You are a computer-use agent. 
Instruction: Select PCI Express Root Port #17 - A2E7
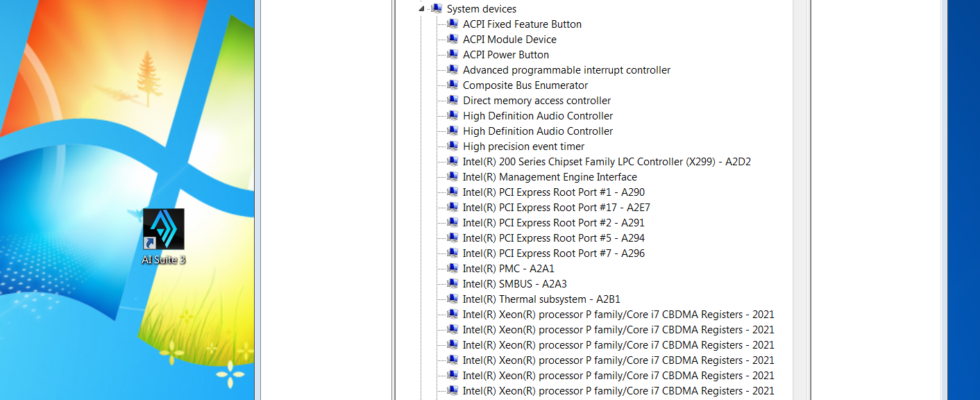[556, 208]
